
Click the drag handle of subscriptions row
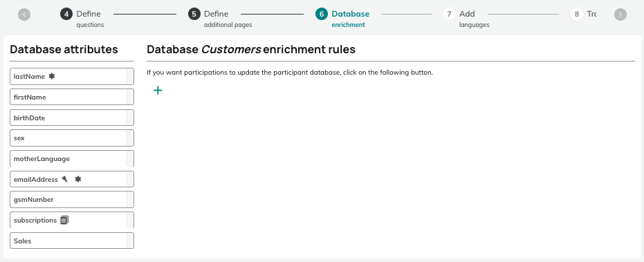(x=129, y=220)
